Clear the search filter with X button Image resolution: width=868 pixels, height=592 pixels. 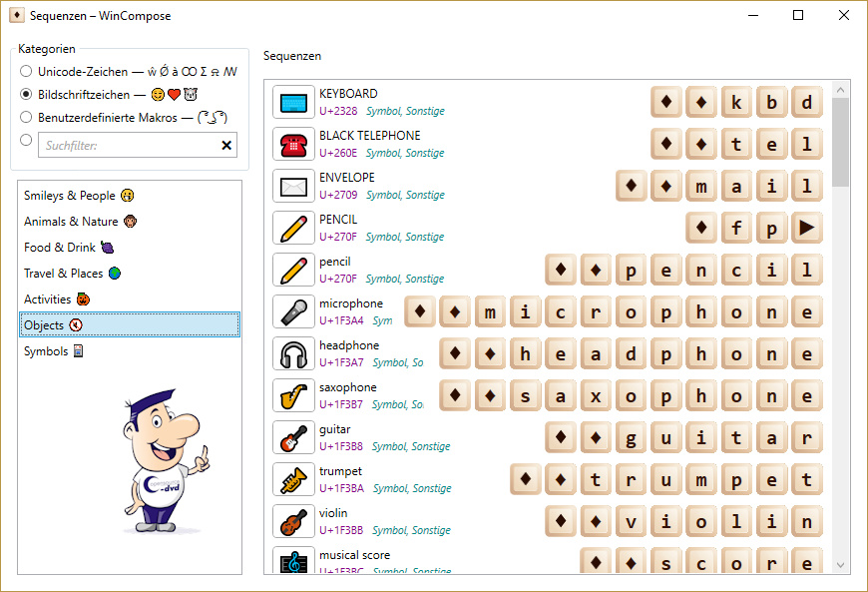pyautogui.click(x=226, y=146)
